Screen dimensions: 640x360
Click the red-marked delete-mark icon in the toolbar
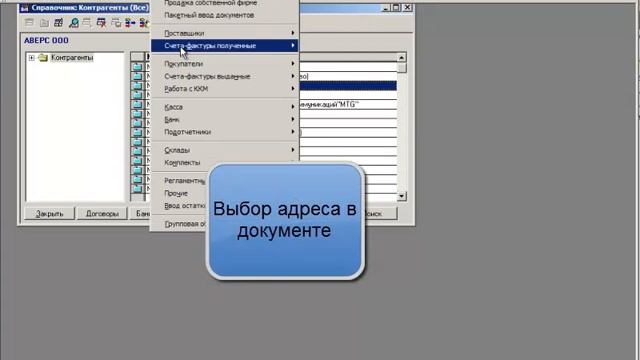(101, 23)
